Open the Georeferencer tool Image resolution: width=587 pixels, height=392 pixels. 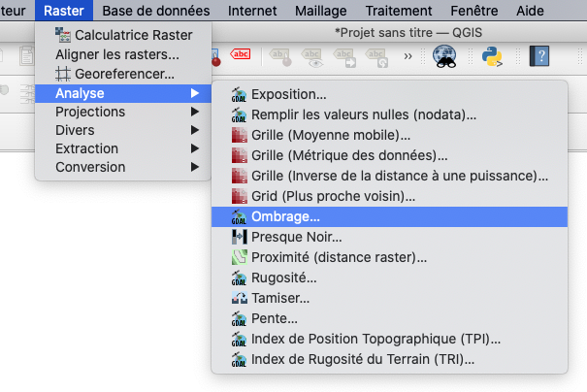[x=114, y=73]
